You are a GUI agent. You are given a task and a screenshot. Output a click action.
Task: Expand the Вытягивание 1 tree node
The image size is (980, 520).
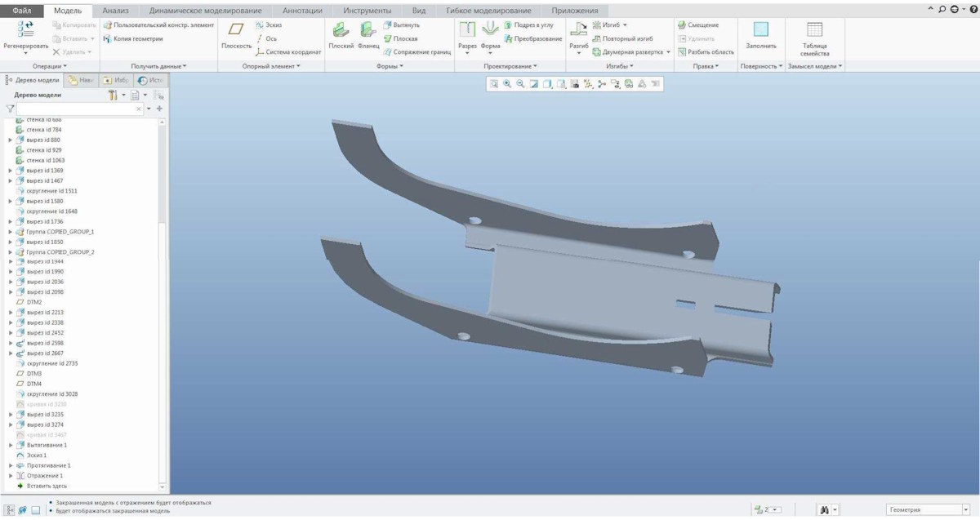tap(11, 445)
